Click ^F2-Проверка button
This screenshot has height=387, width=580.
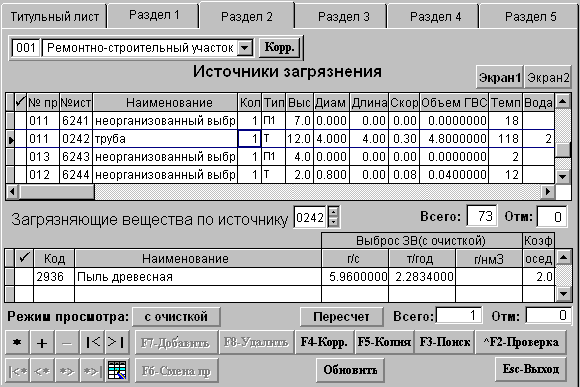click(521, 343)
